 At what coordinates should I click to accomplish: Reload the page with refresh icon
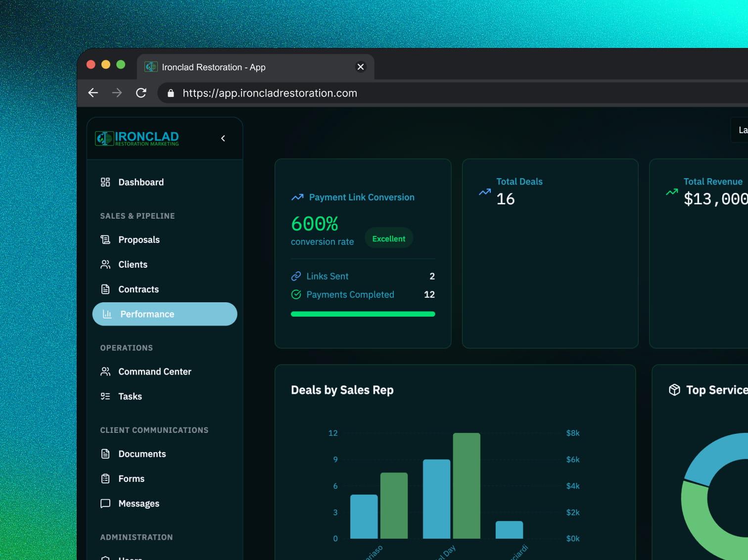click(141, 93)
